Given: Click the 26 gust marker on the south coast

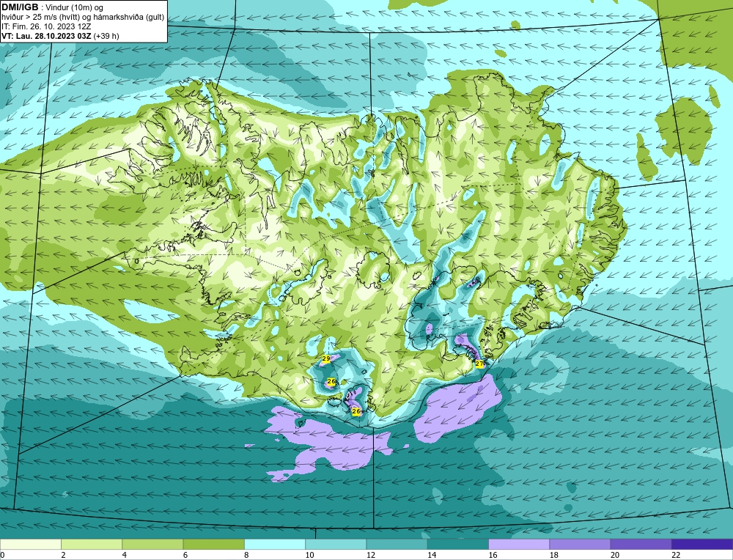Looking at the screenshot, I should [x=356, y=411].
